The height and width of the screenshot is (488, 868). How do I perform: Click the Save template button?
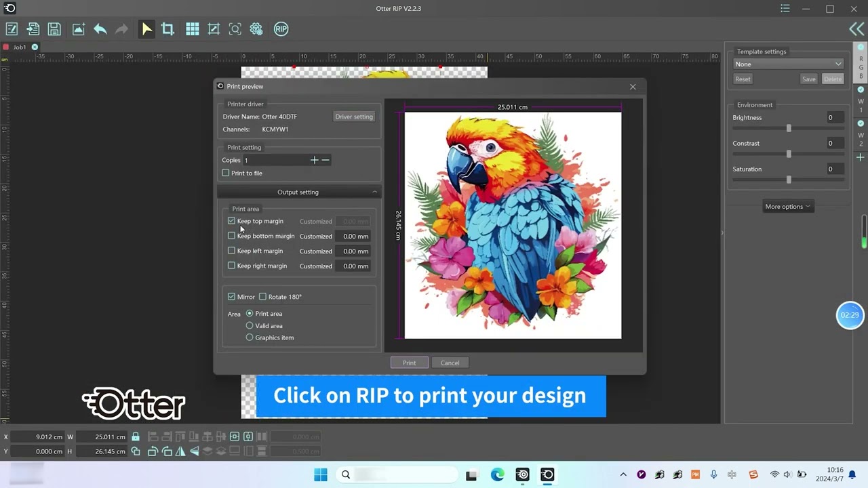809,79
